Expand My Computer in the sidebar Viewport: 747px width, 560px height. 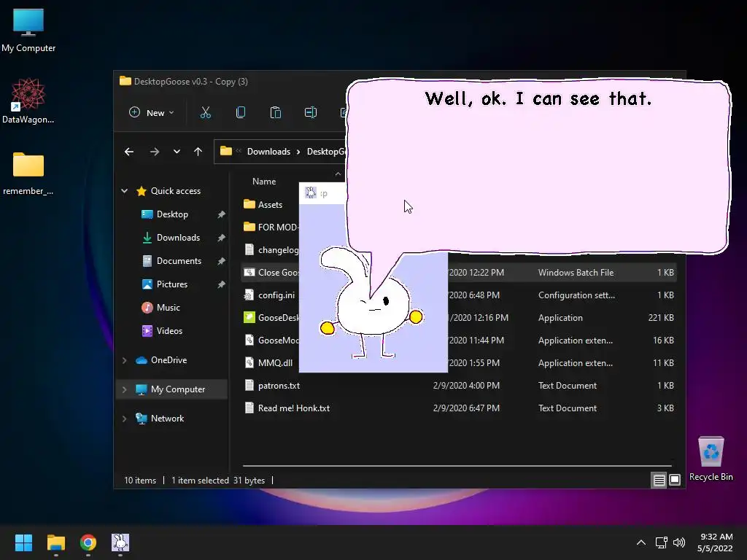pyautogui.click(x=124, y=389)
